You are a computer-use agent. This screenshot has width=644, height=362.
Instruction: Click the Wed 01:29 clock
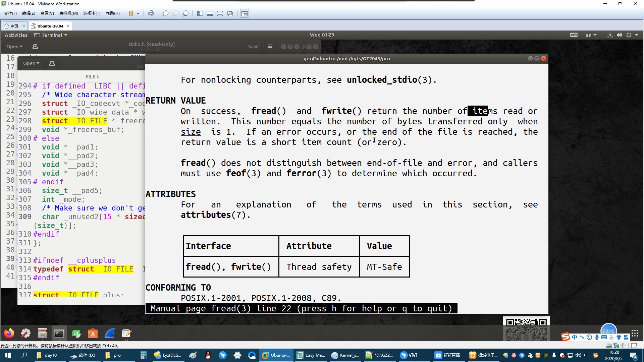322,35
